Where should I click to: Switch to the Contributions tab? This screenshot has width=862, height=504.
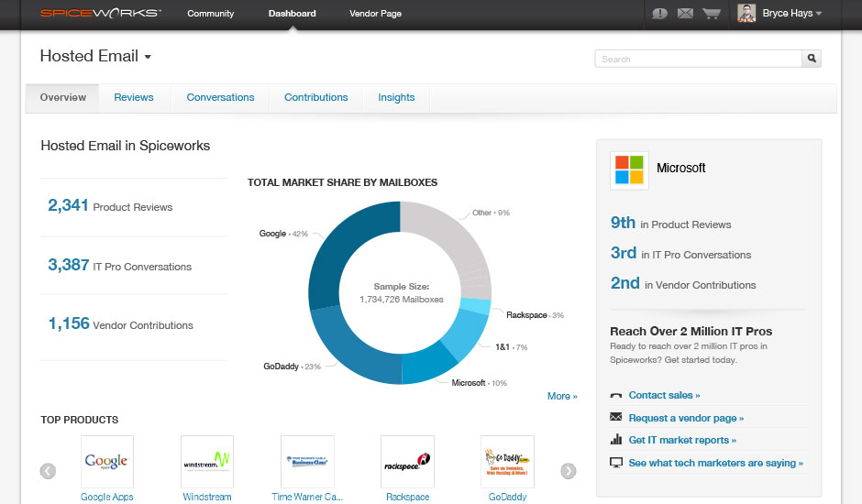(x=315, y=97)
